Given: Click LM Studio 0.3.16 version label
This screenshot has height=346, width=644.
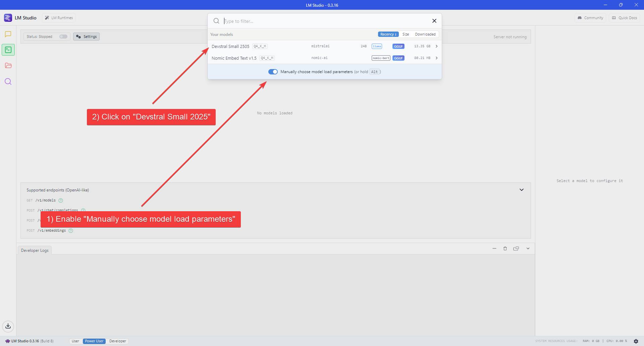Looking at the screenshot, I should 25,341.
